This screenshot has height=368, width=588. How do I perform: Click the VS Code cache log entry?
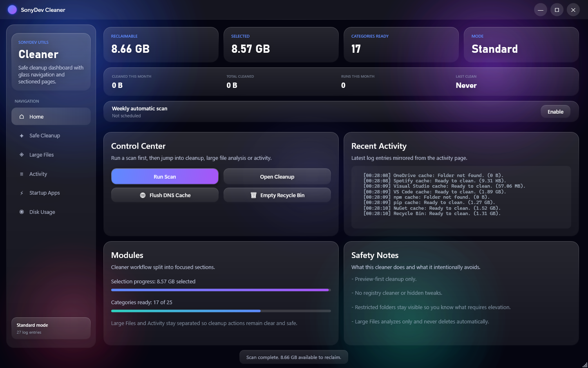(435, 192)
